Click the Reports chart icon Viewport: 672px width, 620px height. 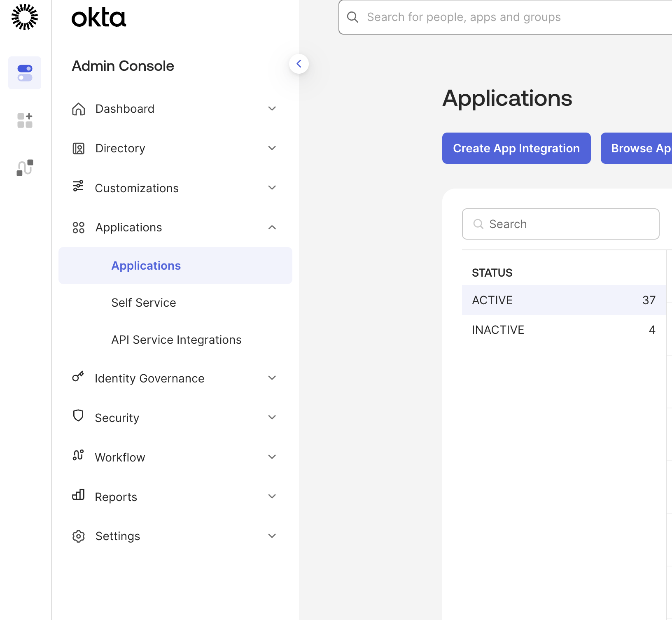pyautogui.click(x=78, y=496)
